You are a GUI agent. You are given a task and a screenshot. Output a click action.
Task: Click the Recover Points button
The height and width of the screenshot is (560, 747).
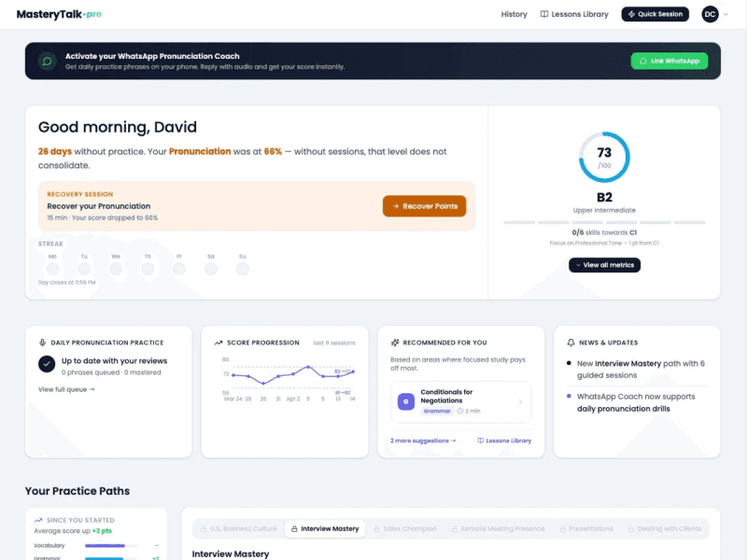(x=424, y=206)
